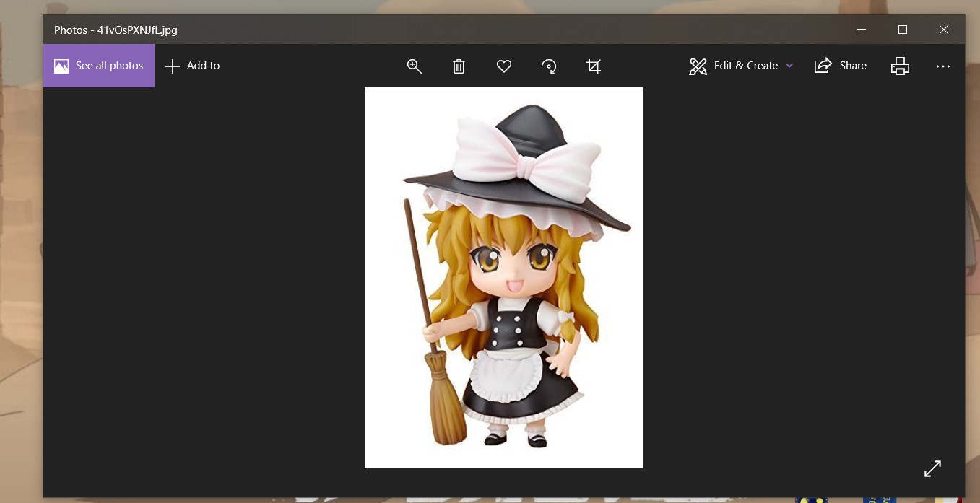Expand the Edit & Create chevron arrow

(x=789, y=66)
